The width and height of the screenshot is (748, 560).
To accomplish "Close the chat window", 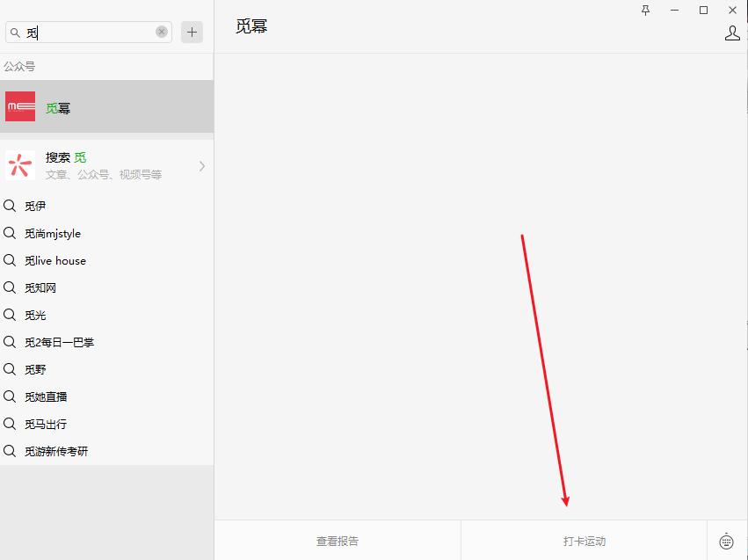I will pos(732,10).
